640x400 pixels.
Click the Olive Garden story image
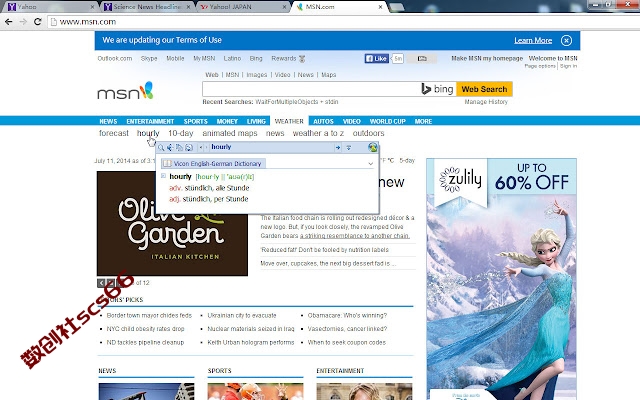(172, 223)
